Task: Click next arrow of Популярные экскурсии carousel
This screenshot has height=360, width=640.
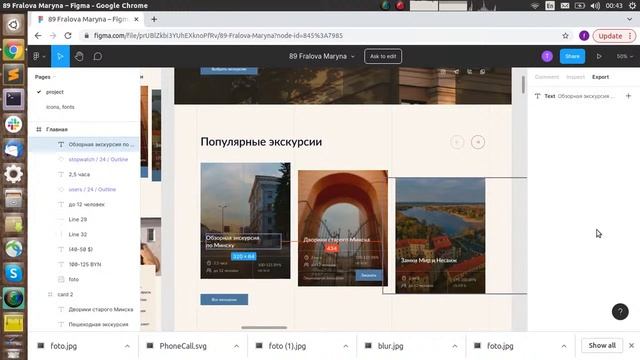Action: click(x=478, y=142)
